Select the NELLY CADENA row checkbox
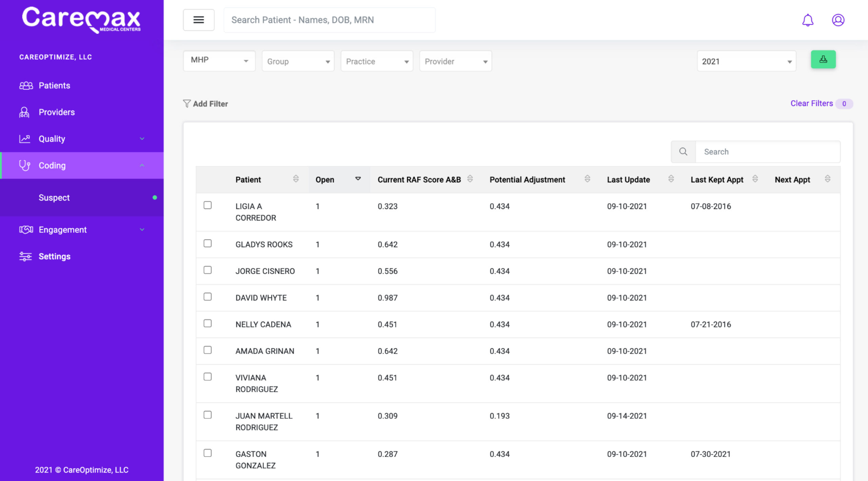Screen dimensions: 868x481 coord(208,323)
